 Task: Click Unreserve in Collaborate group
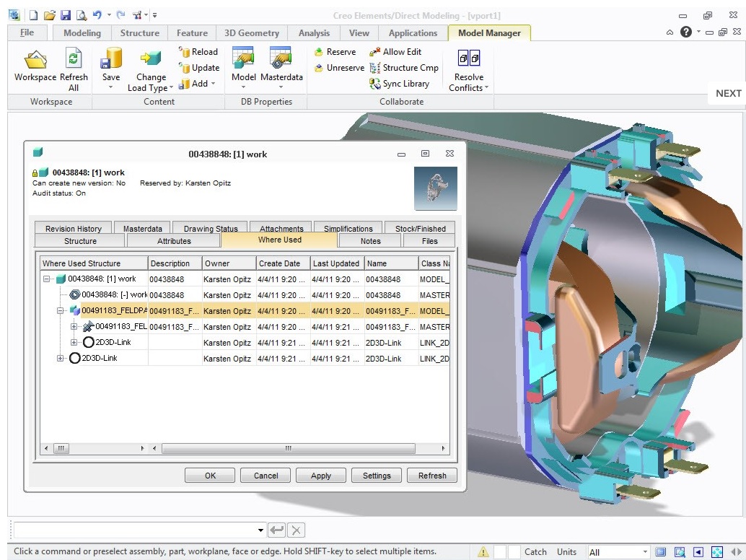[x=339, y=68]
